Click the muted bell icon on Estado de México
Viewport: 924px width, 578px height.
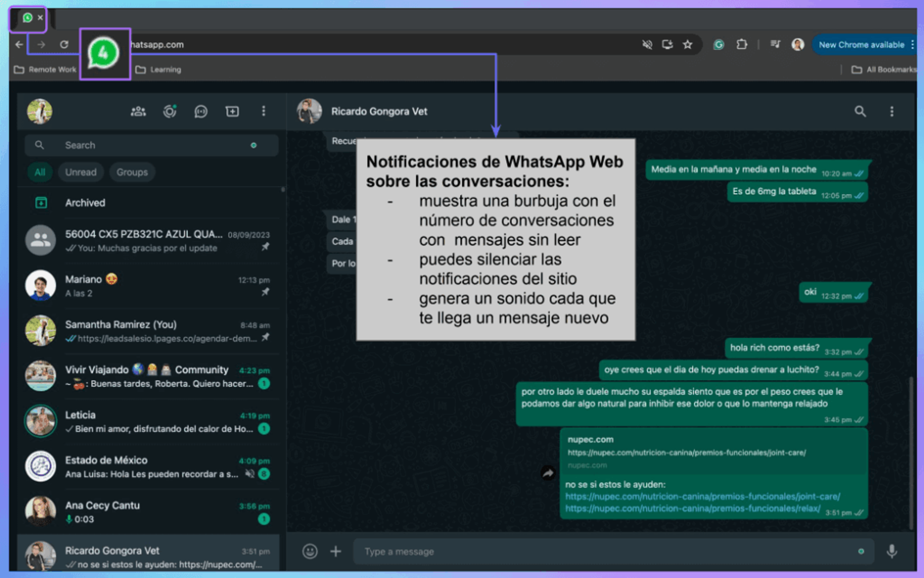(250, 474)
